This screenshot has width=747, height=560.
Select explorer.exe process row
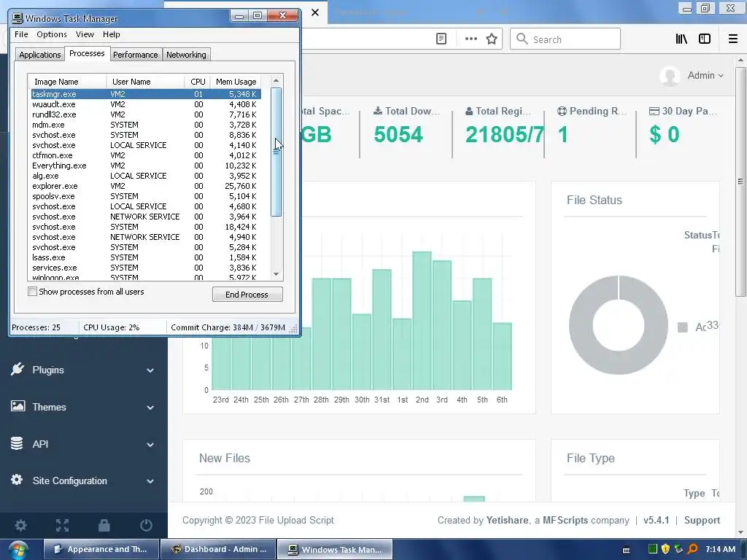pos(146,186)
